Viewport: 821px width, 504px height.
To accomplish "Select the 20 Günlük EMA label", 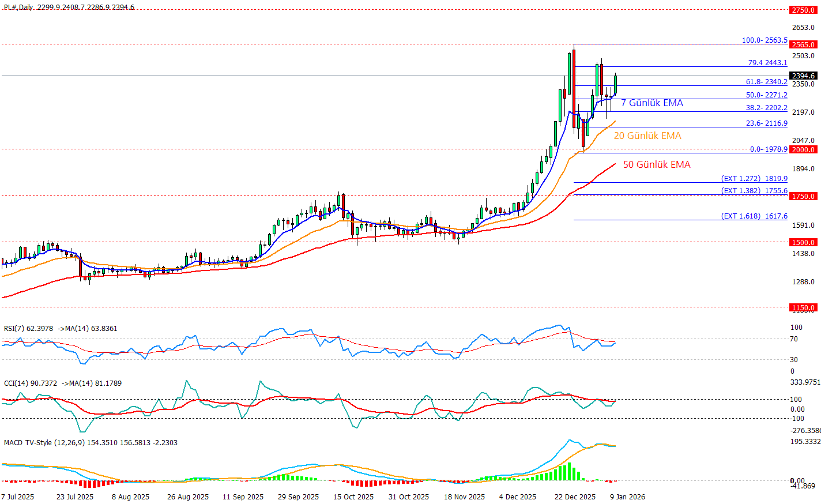I will point(647,136).
